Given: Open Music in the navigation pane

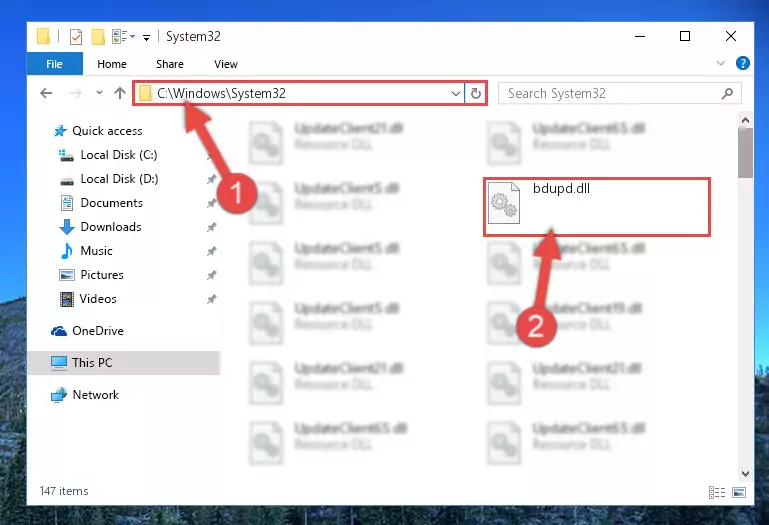Looking at the screenshot, I should [96, 251].
